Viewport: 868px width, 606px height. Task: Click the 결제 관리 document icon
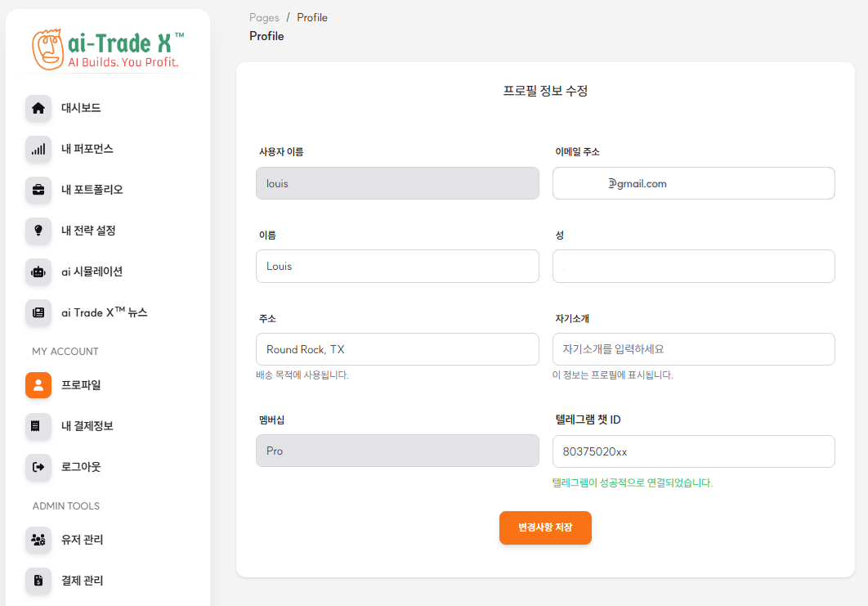(38, 581)
